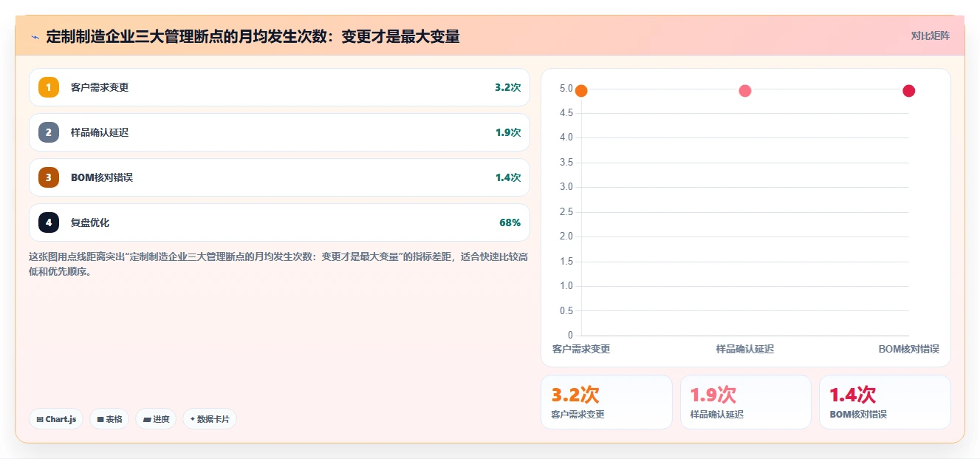The width and height of the screenshot is (980, 459).
Task: Click the 对比矩阵 label in header
Action: point(931,35)
